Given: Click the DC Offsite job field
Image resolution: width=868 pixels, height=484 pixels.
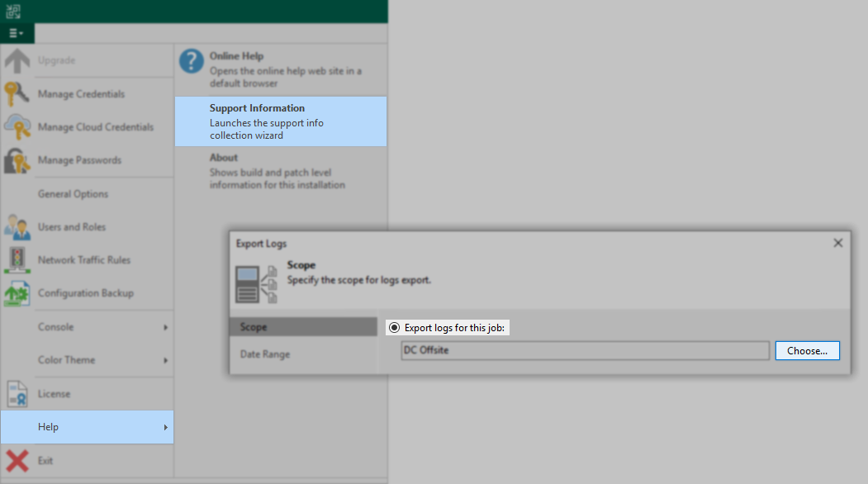Looking at the screenshot, I should point(585,350).
